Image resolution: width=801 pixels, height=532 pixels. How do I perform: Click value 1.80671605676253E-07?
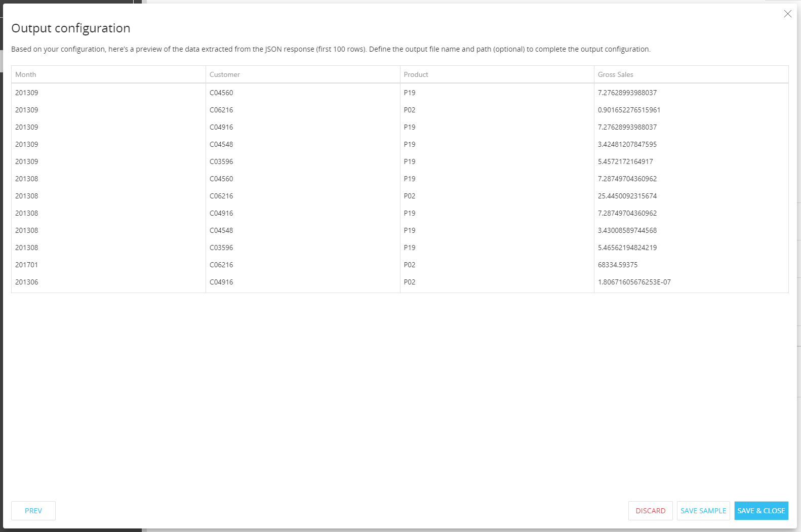tap(634, 282)
